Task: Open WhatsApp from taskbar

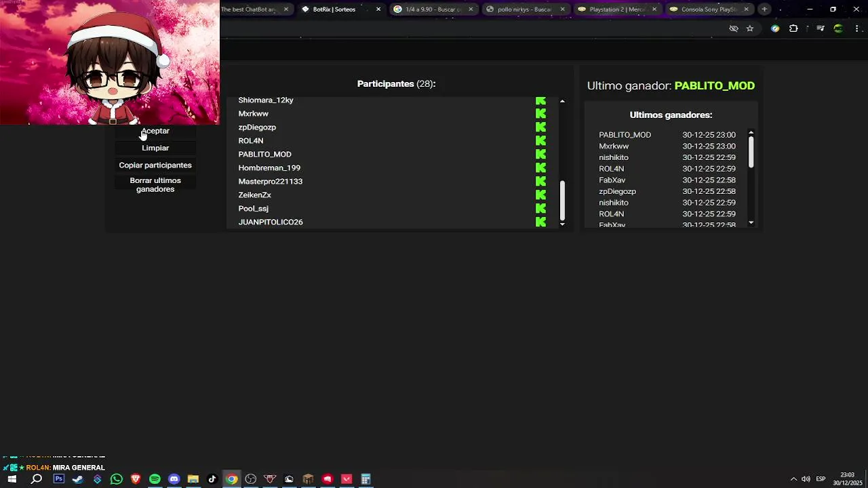Action: [x=117, y=479]
